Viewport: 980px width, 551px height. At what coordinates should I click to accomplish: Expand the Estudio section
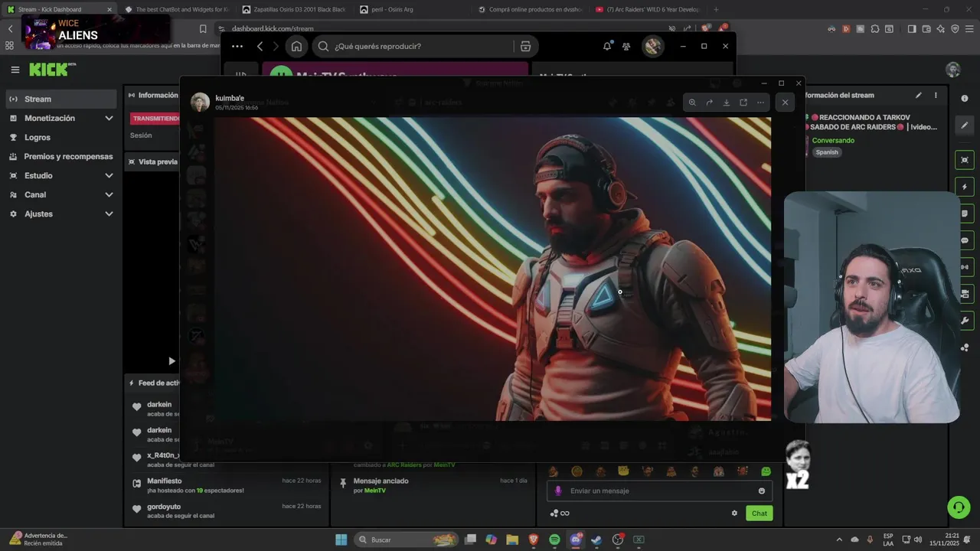click(x=61, y=175)
